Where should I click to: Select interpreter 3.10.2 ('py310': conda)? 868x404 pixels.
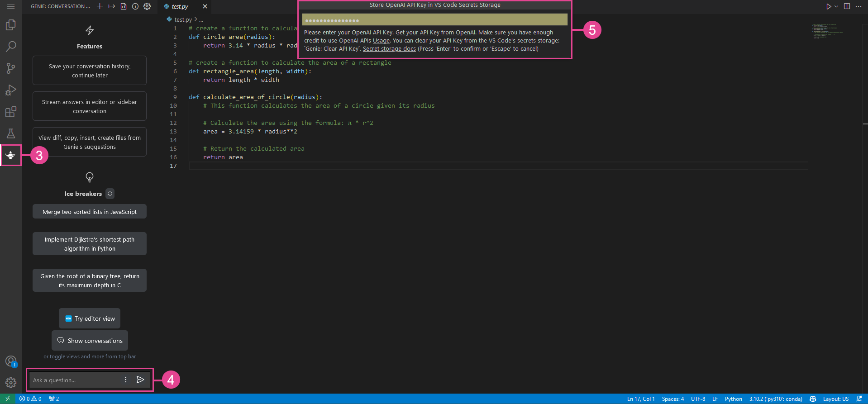pos(776,399)
